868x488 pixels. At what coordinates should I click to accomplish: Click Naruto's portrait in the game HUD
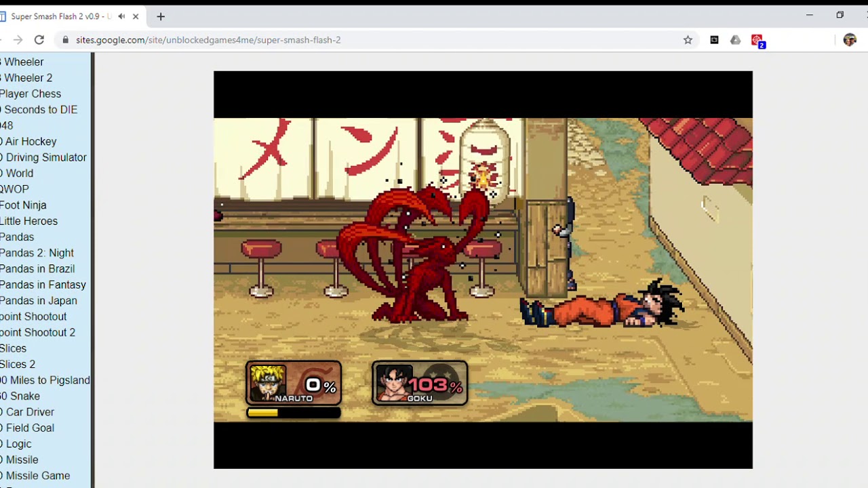point(268,383)
